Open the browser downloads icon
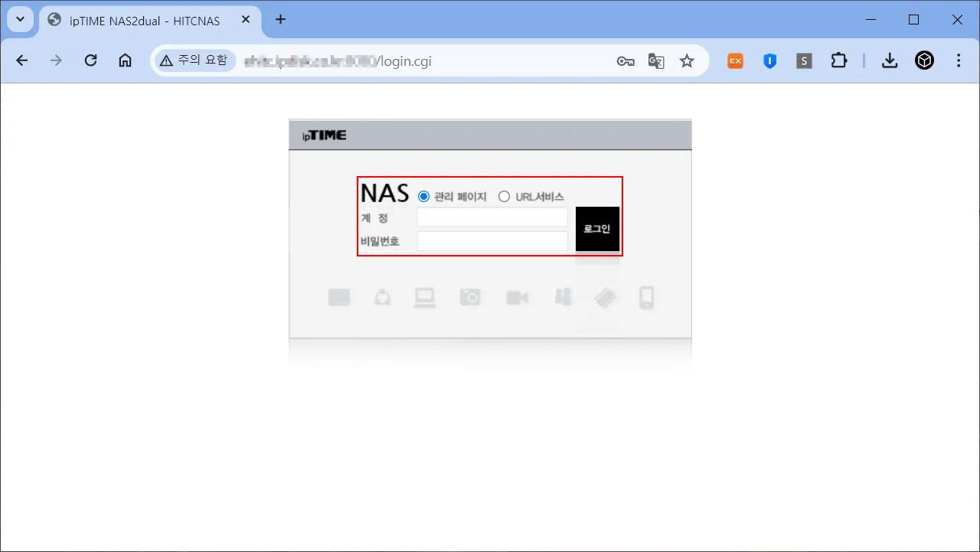Screen dimensions: 980x552 point(890,61)
